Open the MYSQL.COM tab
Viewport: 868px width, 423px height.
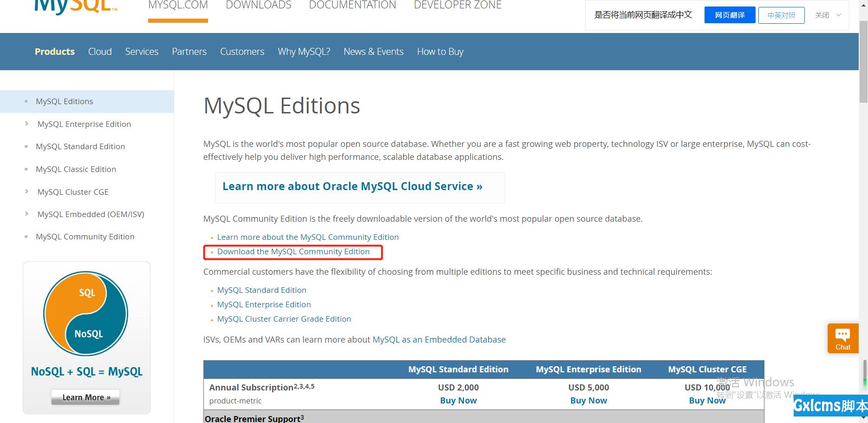click(x=178, y=6)
